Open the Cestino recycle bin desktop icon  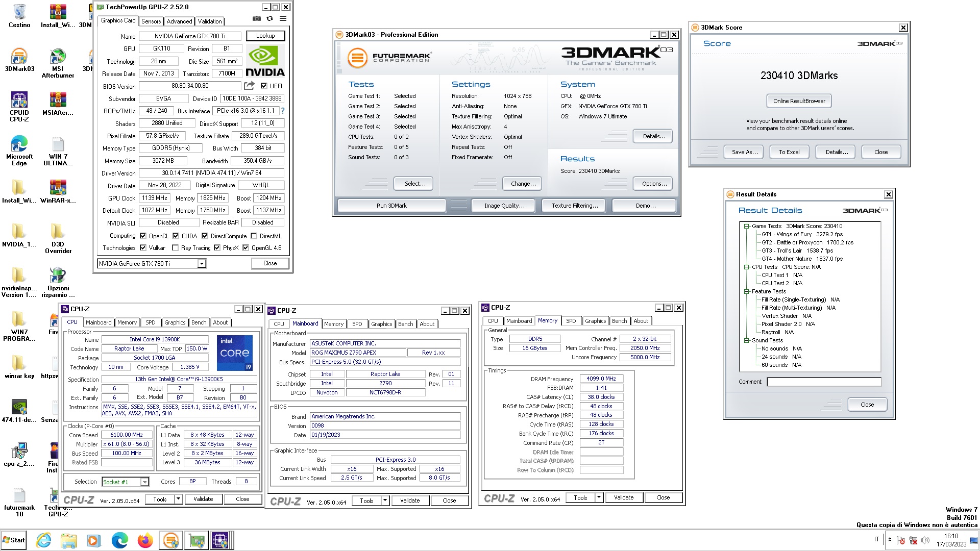coord(19,16)
